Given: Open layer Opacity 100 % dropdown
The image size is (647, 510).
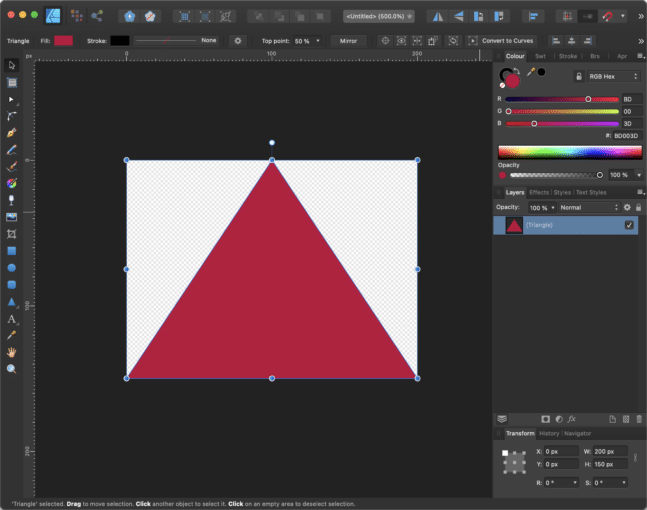Looking at the screenshot, I should point(542,208).
